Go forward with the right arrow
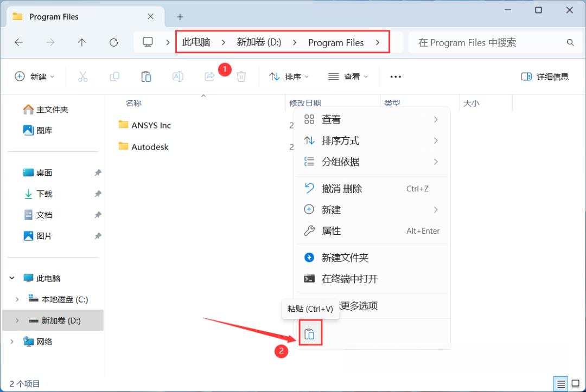Viewport: 586px width, 392px height. 50,42
